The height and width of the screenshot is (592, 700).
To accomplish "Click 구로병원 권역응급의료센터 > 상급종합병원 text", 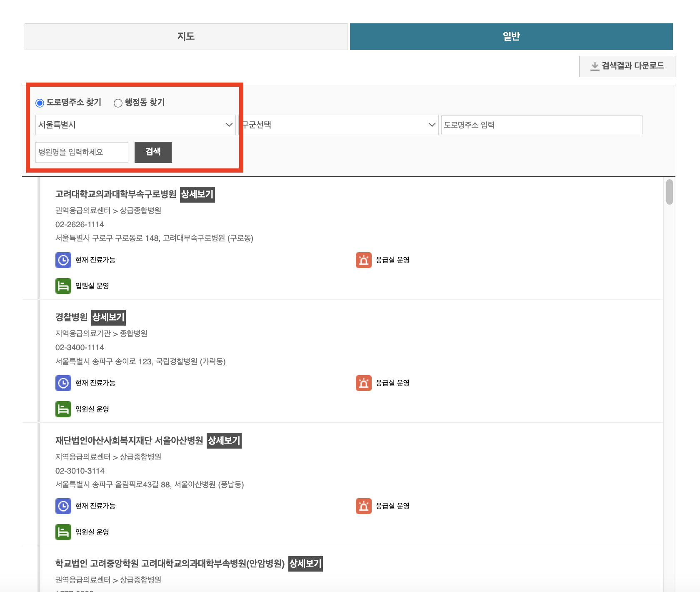I will (108, 211).
